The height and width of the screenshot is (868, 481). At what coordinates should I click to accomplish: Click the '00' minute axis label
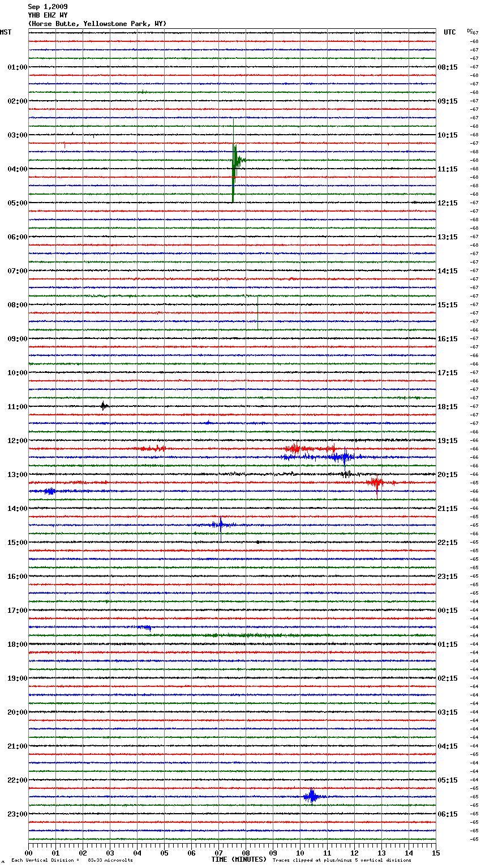tap(28, 853)
